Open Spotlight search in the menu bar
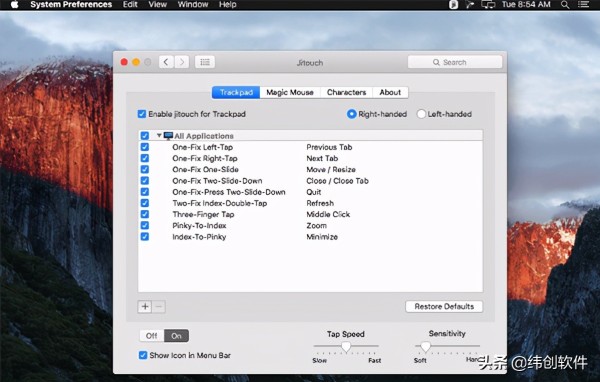 pyautogui.click(x=565, y=5)
